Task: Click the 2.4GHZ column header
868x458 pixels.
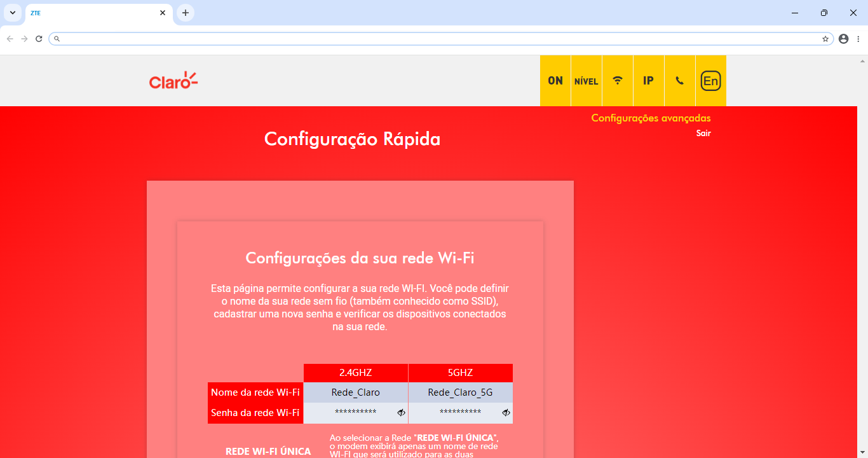Action: coord(356,373)
